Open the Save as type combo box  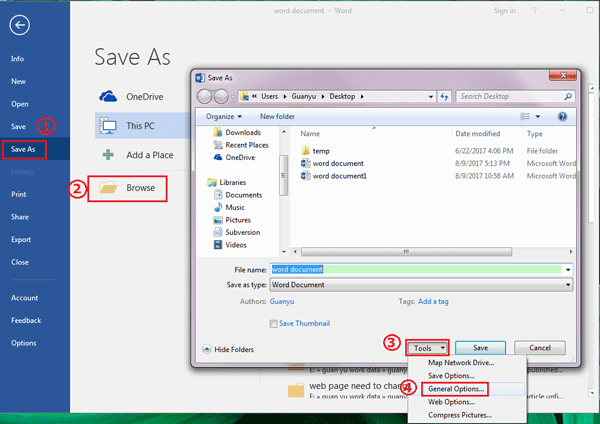coord(421,285)
